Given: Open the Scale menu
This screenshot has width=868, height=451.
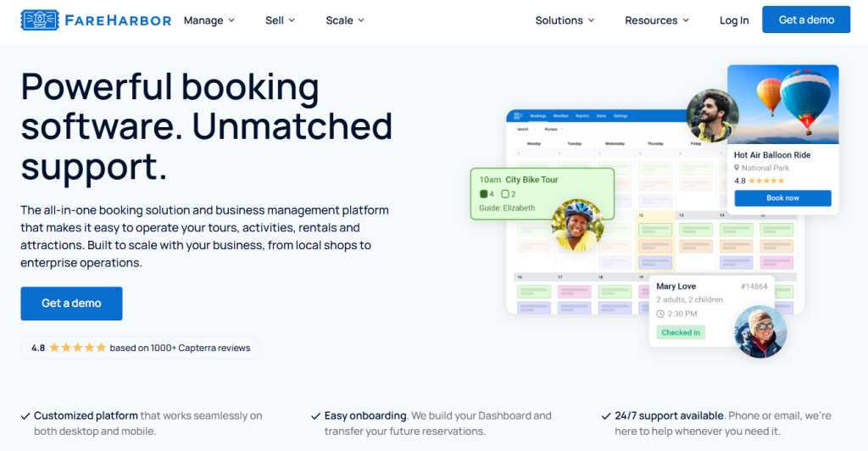Looking at the screenshot, I should [345, 20].
